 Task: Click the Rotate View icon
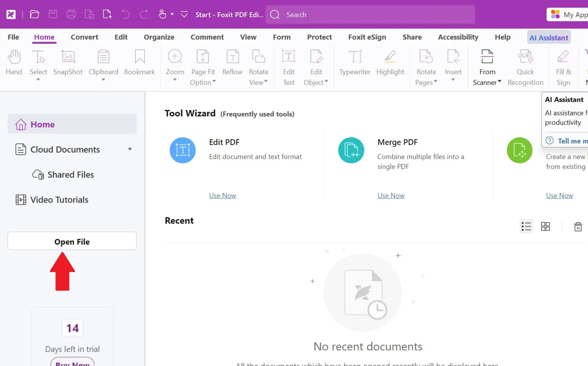click(258, 57)
